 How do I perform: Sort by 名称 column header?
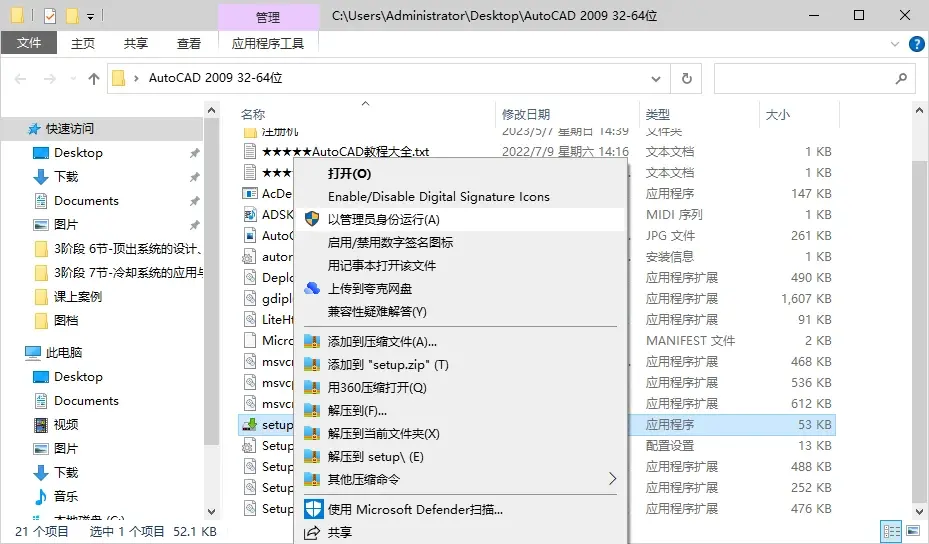[253, 114]
